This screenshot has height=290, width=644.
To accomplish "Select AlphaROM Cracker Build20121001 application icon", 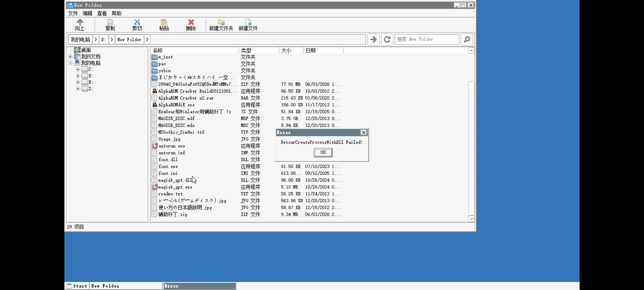I will 155,91.
